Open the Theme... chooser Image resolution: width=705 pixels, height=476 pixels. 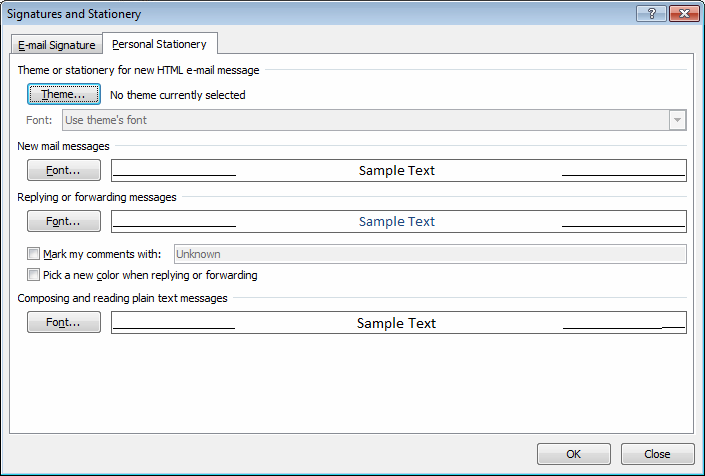coord(63,94)
